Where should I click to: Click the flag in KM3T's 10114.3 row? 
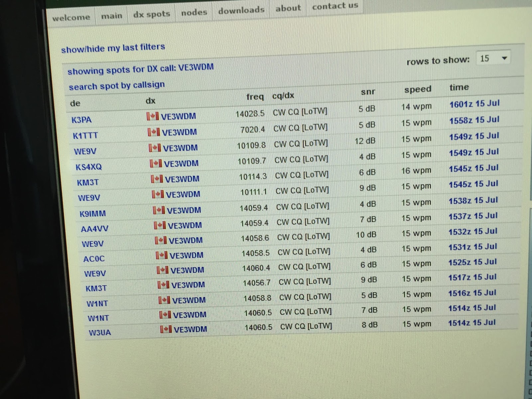[x=157, y=179]
